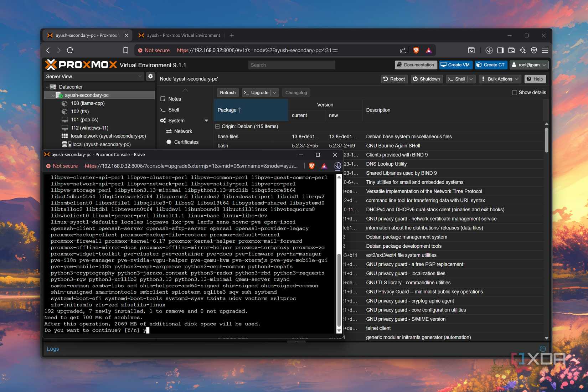
Task: Click the Server View settings gear icon
Action: coord(150,76)
